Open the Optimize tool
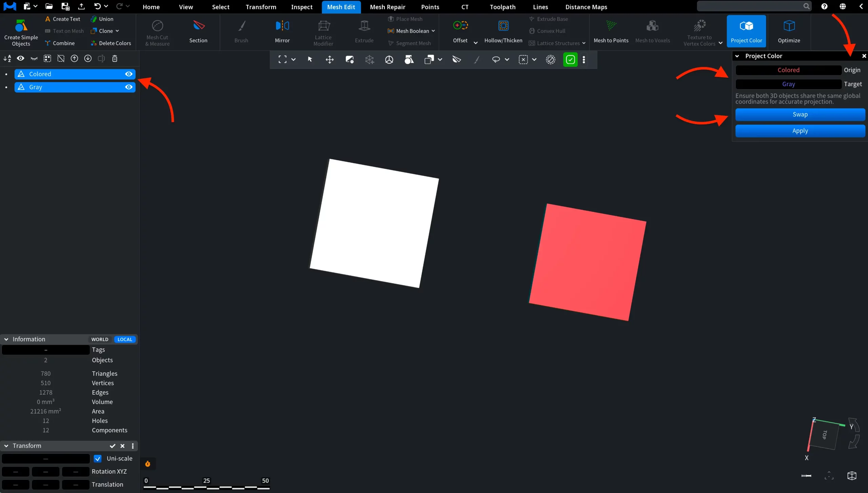The image size is (868, 493). (789, 32)
